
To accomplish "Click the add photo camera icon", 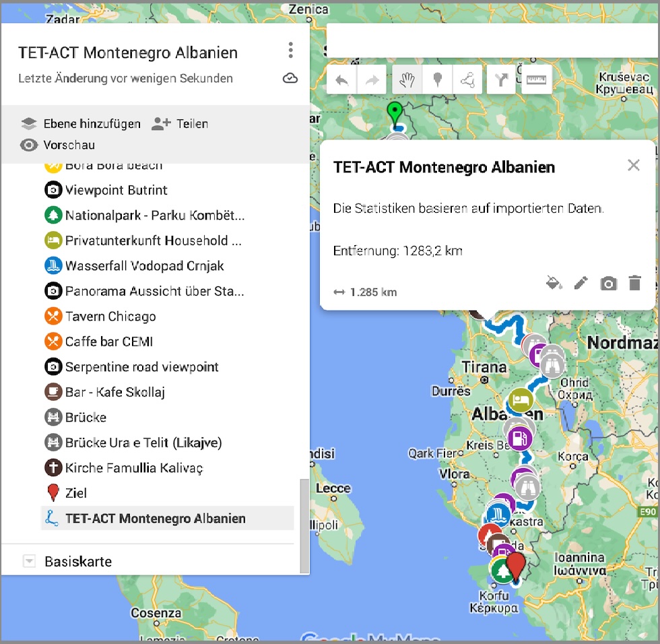I will (608, 284).
